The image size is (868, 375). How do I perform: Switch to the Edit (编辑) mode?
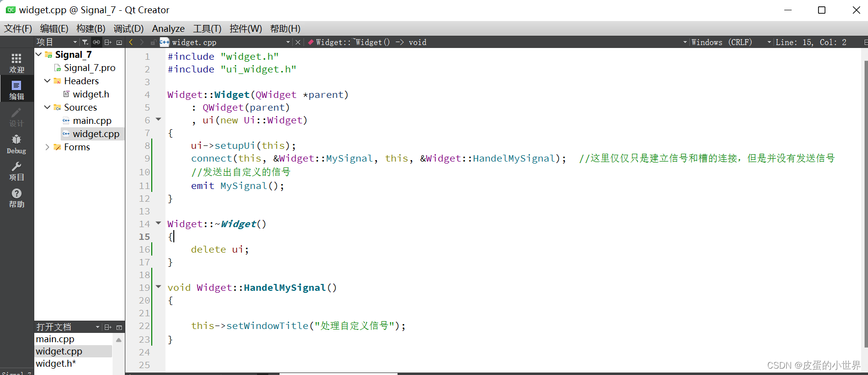pos(17,90)
